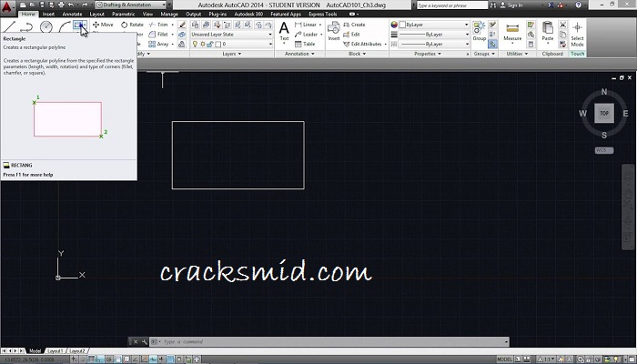This screenshot has width=637, height=364.
Task: Toggle layer 0 freeze sun icon
Action: (202, 44)
